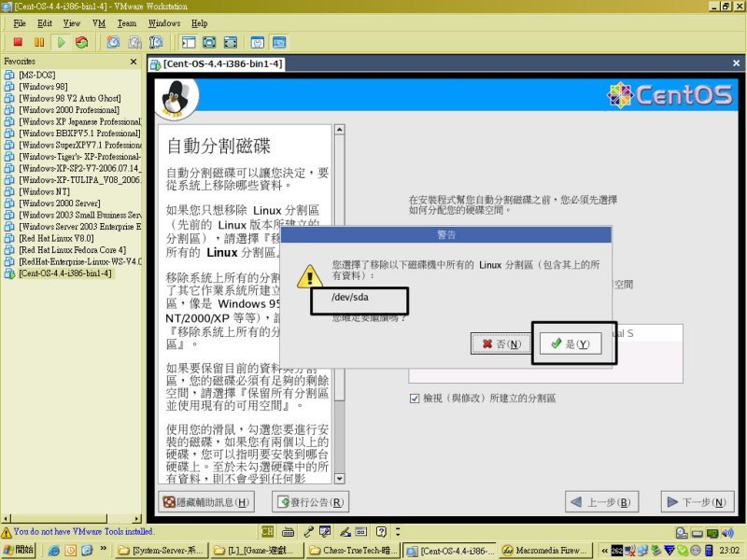Open the Windows menu
Viewport: 747px width, 560px height.
(x=164, y=23)
